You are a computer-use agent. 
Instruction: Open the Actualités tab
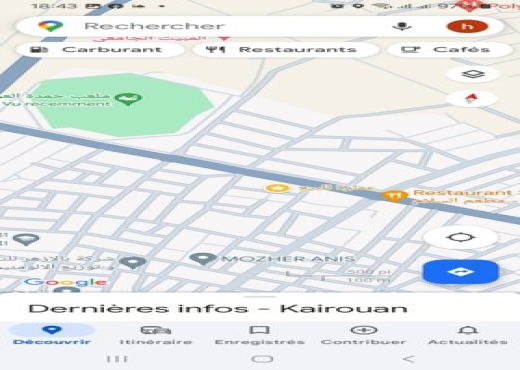(468, 335)
